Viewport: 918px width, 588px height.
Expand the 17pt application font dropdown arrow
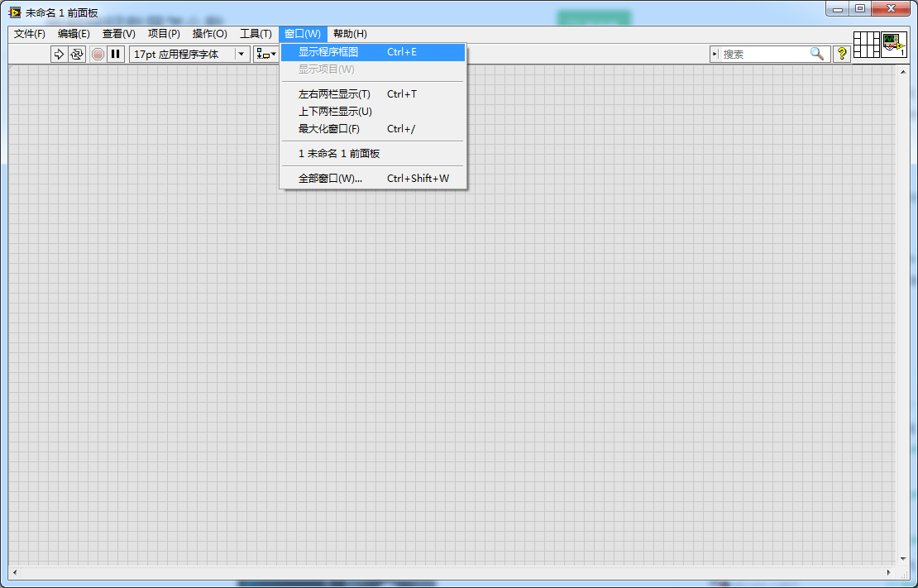coord(241,55)
